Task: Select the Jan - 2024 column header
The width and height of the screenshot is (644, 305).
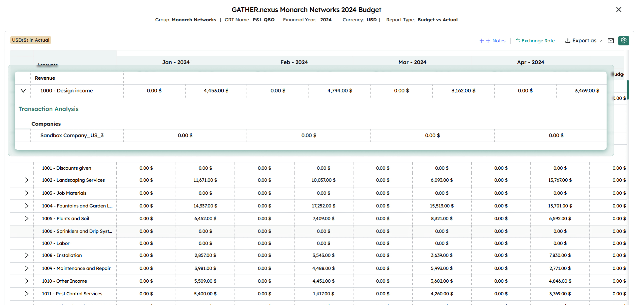Action: pos(176,62)
